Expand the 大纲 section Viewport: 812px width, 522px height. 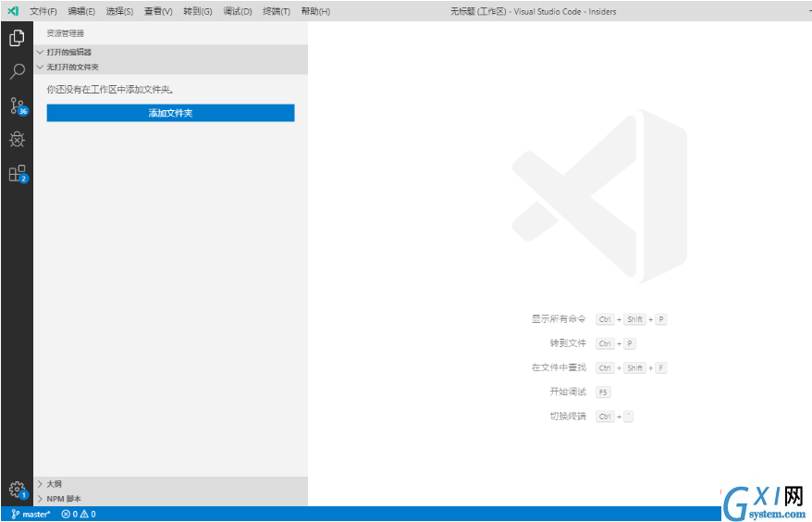(x=170, y=484)
